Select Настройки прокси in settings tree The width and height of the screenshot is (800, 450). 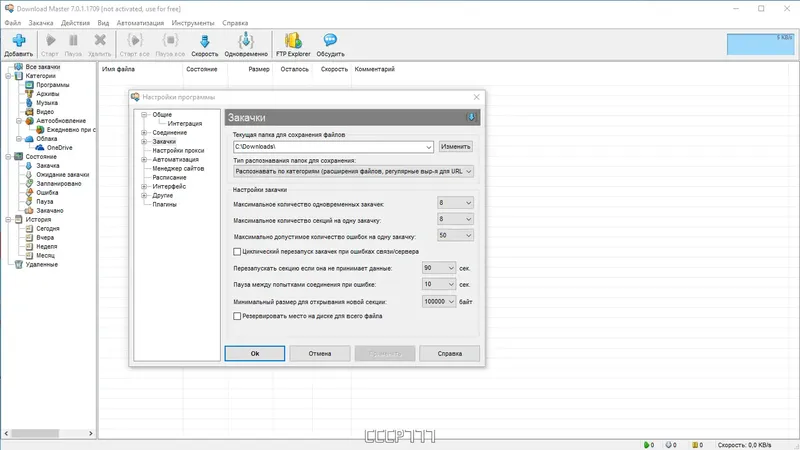point(178,151)
